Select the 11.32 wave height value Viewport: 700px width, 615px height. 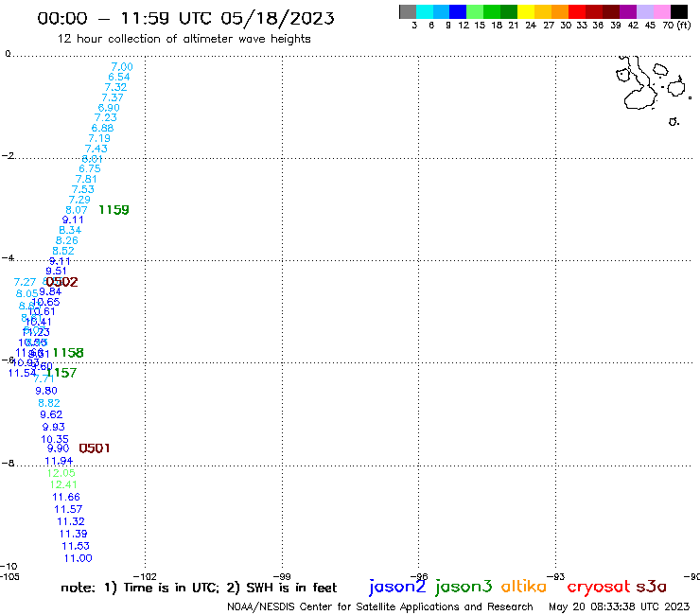point(71,521)
